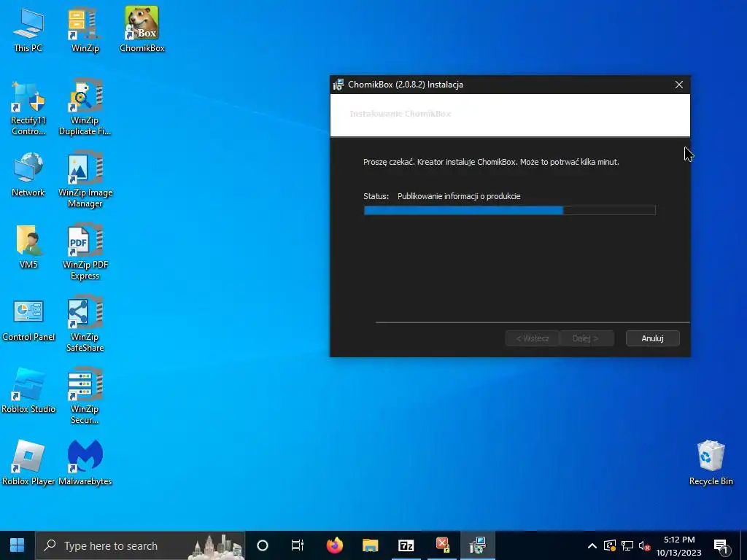The width and height of the screenshot is (747, 560).
Task: Open the network status tray icon
Action: tap(627, 545)
